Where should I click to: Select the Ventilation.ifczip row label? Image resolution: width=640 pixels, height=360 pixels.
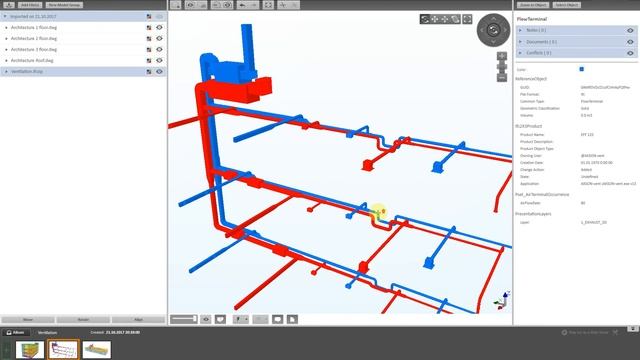[x=27, y=71]
